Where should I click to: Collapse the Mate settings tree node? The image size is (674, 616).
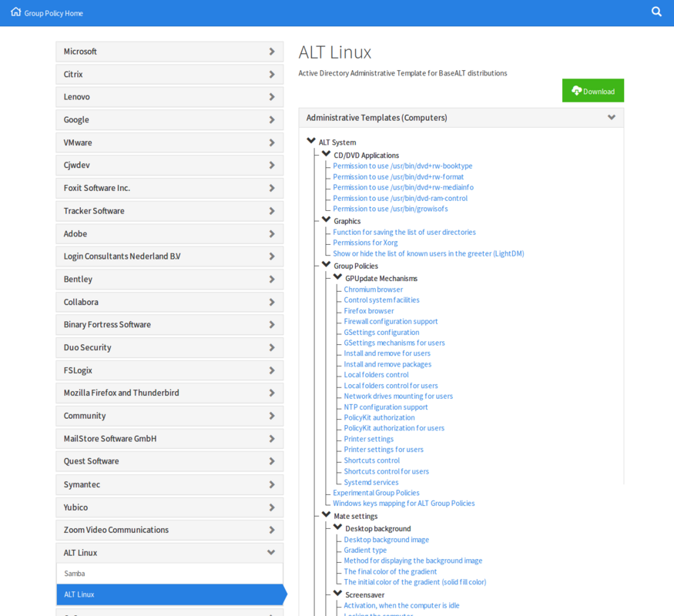(x=327, y=514)
